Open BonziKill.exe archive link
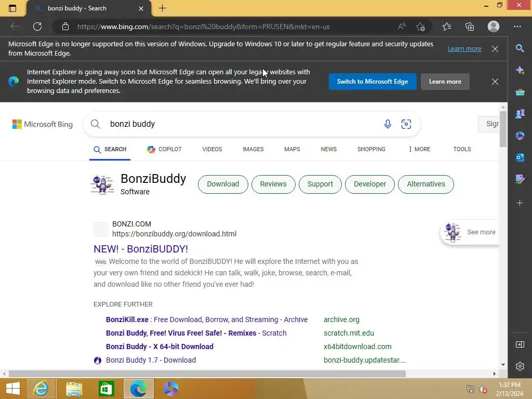This screenshot has width=532, height=399. coord(207,320)
